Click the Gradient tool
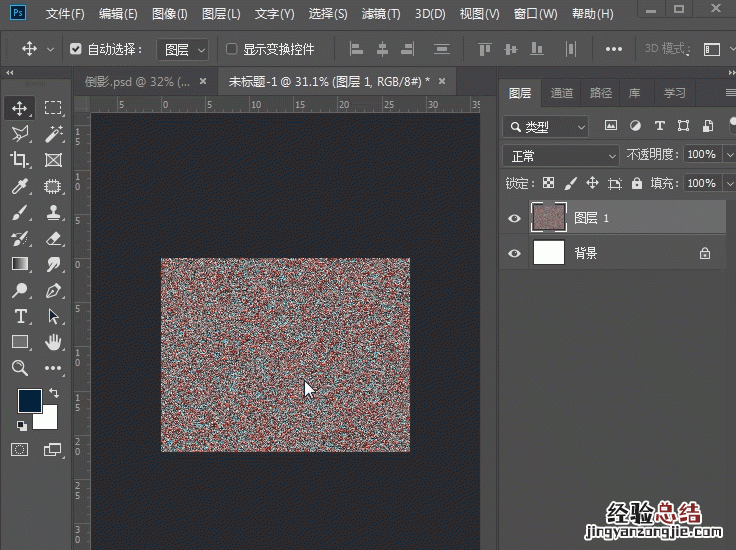 click(20, 264)
